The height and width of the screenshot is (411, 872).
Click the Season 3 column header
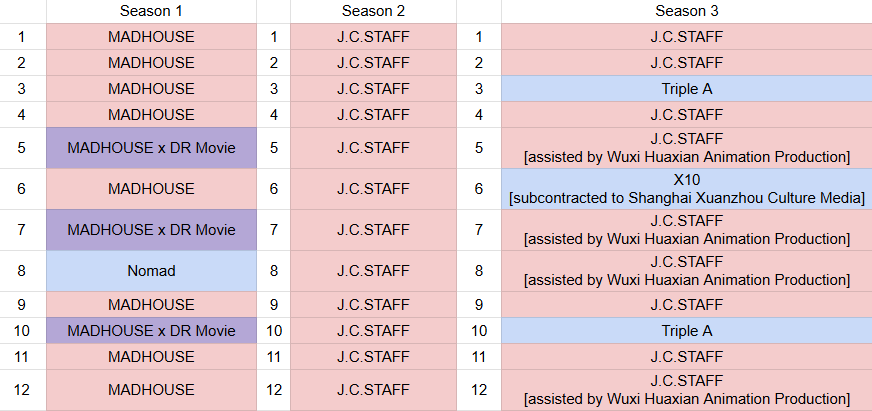686,12
